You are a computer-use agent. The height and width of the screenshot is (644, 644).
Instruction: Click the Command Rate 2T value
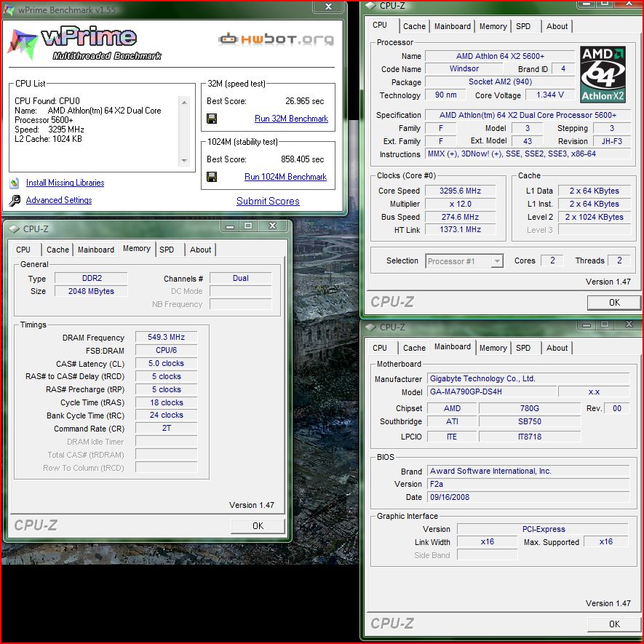(166, 429)
